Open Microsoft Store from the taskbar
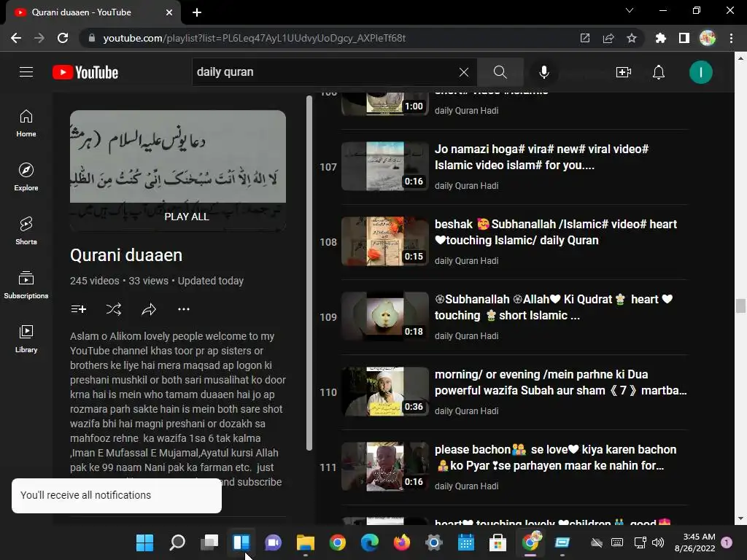747x560 pixels. click(x=498, y=542)
